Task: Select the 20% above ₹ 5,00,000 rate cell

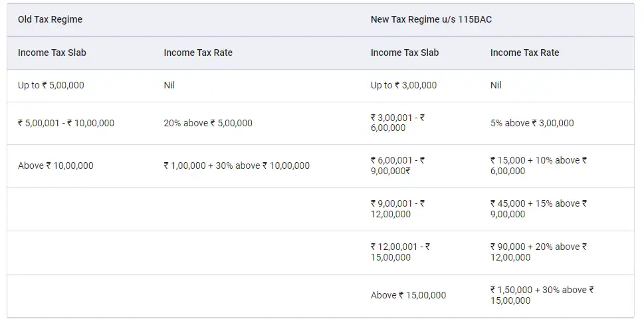Action: point(208,123)
